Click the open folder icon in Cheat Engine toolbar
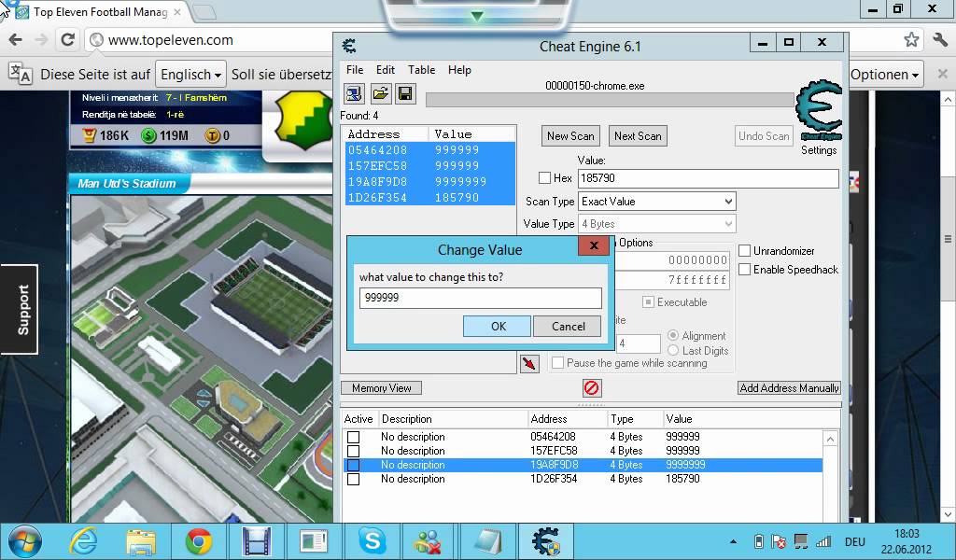The height and width of the screenshot is (560, 956). [x=380, y=94]
